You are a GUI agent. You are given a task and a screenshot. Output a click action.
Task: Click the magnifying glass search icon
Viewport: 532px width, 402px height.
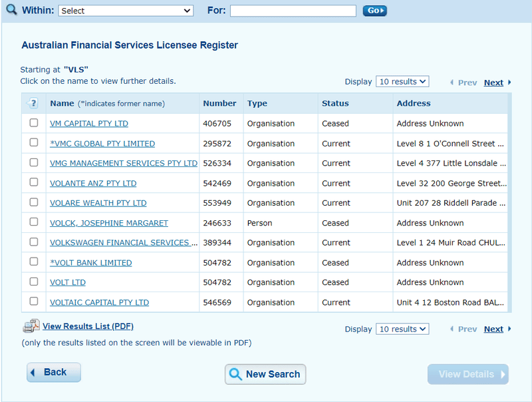point(11,9)
